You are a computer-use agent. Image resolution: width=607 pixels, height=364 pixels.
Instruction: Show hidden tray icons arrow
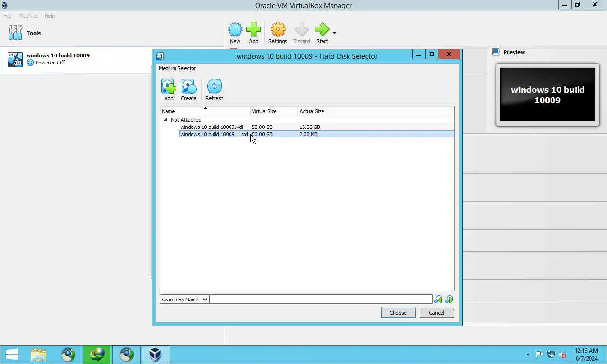point(528,355)
